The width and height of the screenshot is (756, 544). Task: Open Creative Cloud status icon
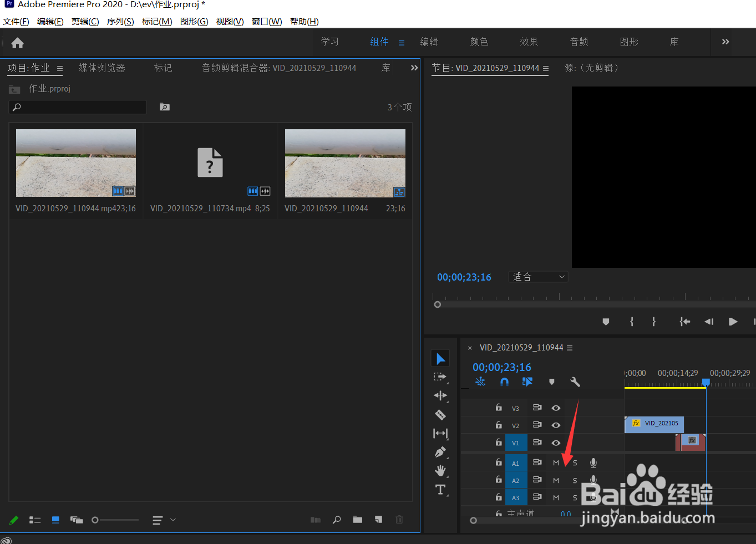(x=6, y=540)
